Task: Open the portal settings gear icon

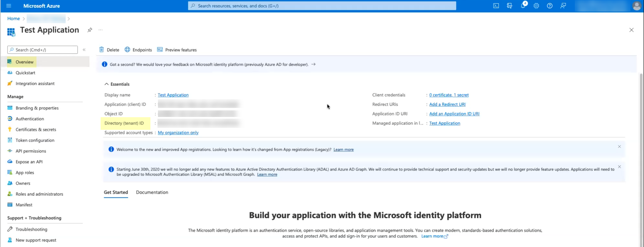Action: pyautogui.click(x=536, y=6)
